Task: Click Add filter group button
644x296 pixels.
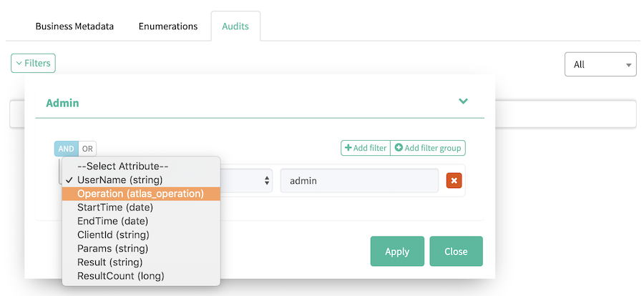Action: 428,148
